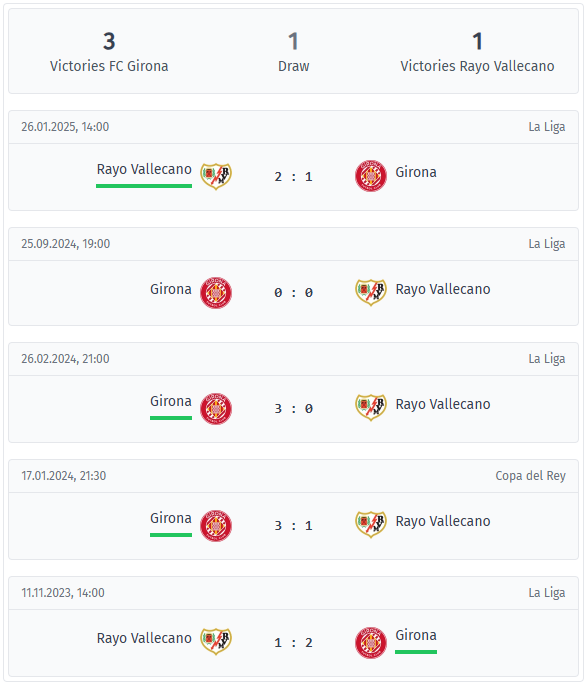The width and height of the screenshot is (585, 683).
Task: Select the 3 Victories FC Girona stat
Action: (x=109, y=52)
